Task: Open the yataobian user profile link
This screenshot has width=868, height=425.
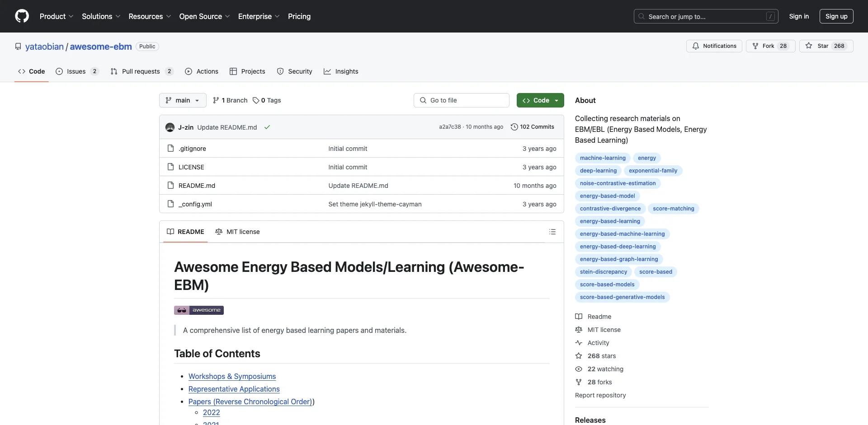Action: (x=44, y=47)
